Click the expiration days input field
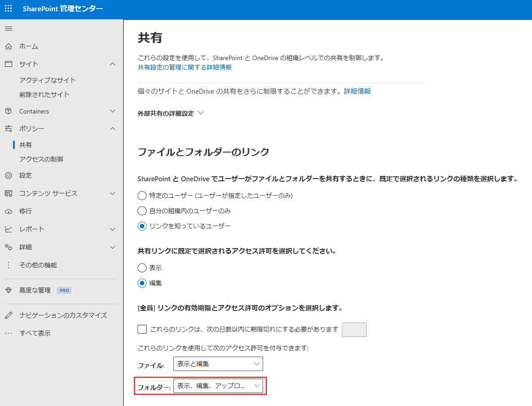The image size is (532, 406). [355, 329]
